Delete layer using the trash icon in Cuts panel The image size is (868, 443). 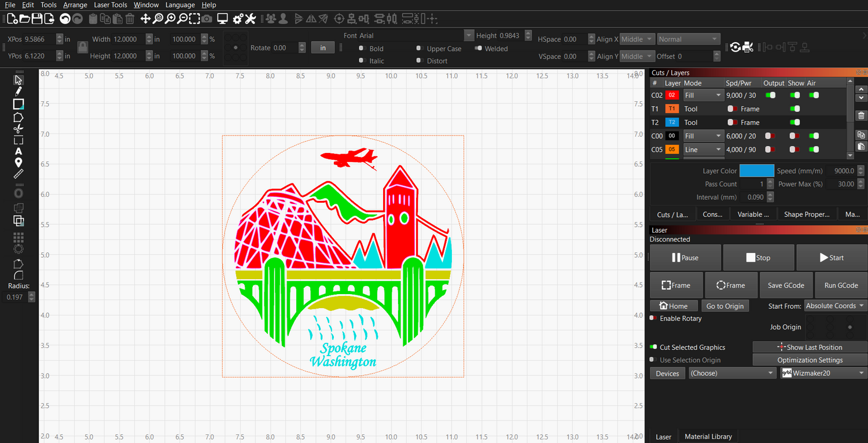861,115
